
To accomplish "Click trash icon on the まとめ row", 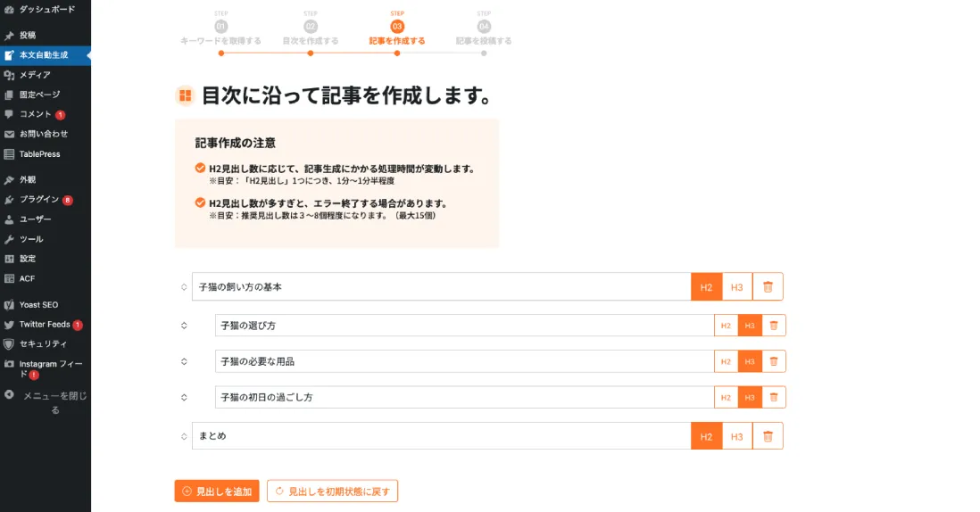I will click(768, 436).
